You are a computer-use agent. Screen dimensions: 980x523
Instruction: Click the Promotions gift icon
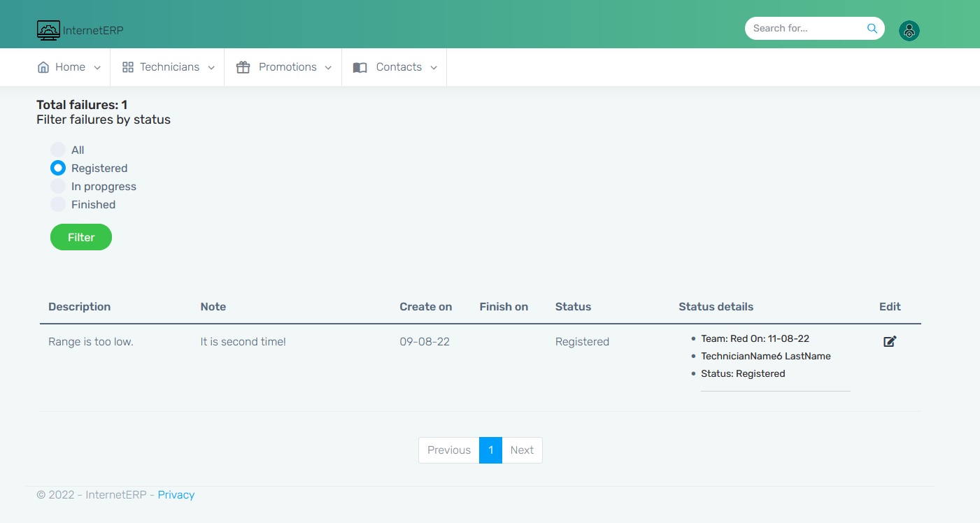(243, 67)
